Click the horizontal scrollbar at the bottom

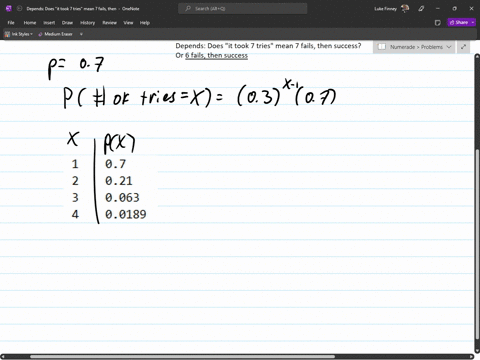click(183, 357)
